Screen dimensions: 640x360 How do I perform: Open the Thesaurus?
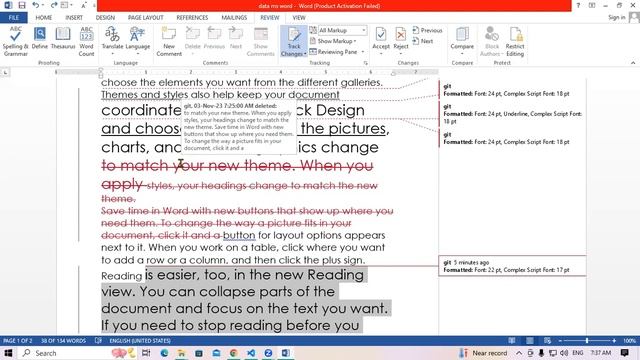[x=63, y=39]
